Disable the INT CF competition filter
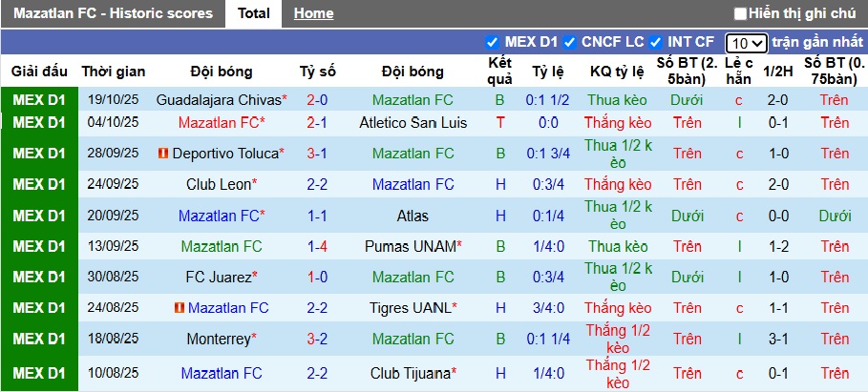Viewport: 868px width, 392px height. (x=656, y=42)
